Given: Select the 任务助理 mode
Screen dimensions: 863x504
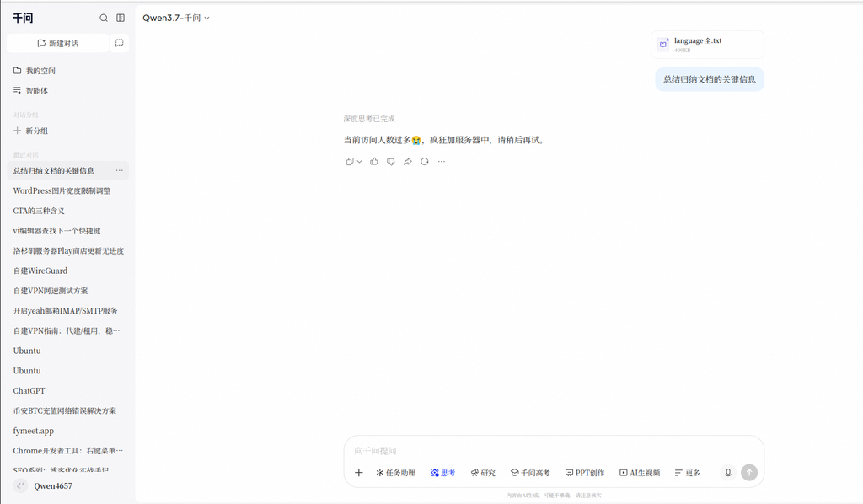Looking at the screenshot, I should (396, 473).
